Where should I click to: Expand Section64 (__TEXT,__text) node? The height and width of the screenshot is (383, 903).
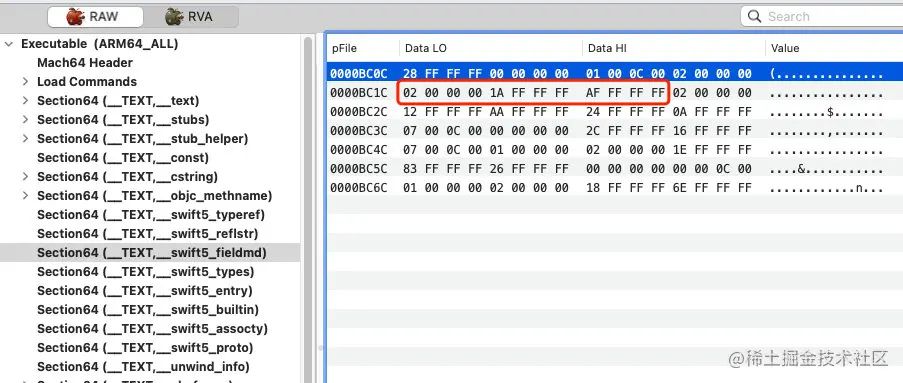[25, 101]
